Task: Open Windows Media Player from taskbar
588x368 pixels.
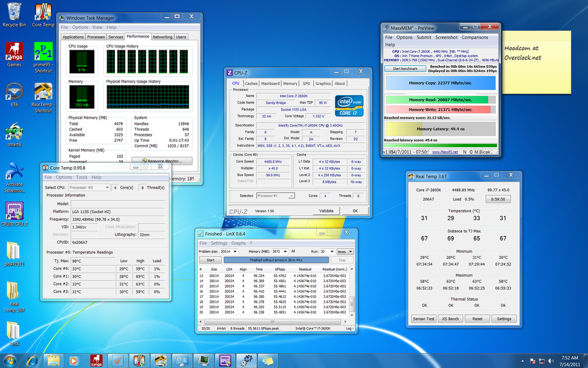Action: 74,361
